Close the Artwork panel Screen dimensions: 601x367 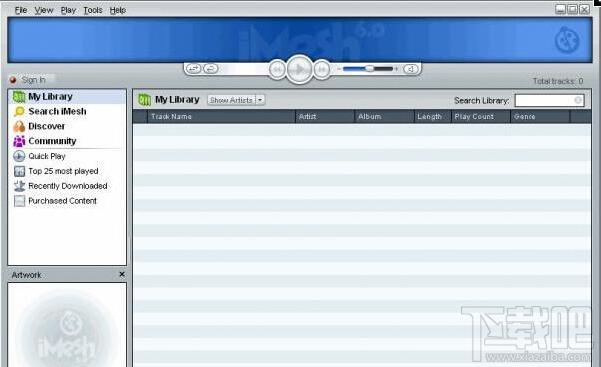[x=122, y=274]
